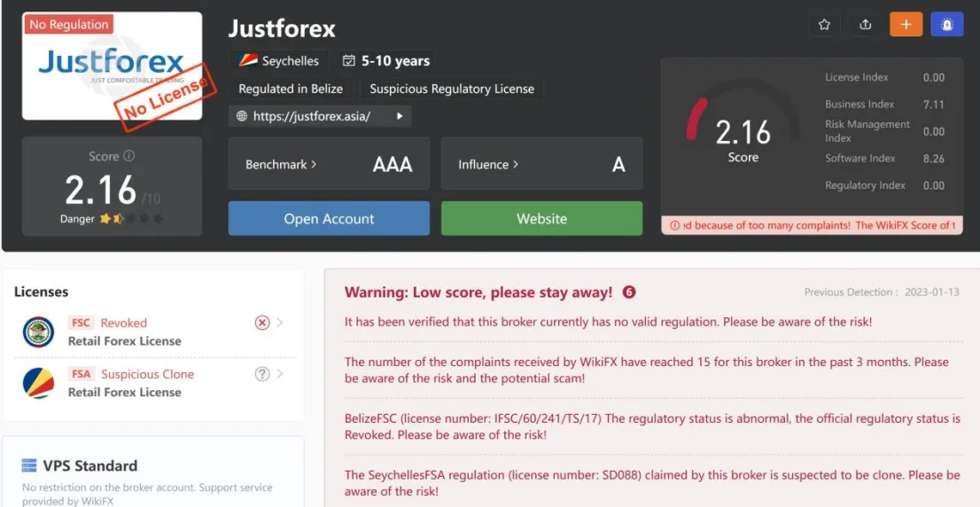Click the Justforex logo thumbnail
Viewport: 980px width, 507px height.
click(112, 66)
